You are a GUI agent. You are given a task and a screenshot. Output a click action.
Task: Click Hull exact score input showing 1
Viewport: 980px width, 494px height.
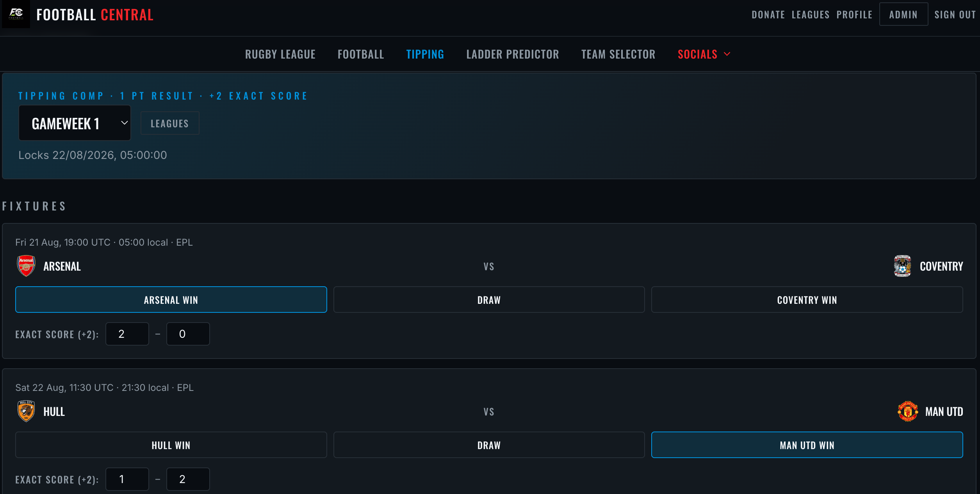[127, 479]
